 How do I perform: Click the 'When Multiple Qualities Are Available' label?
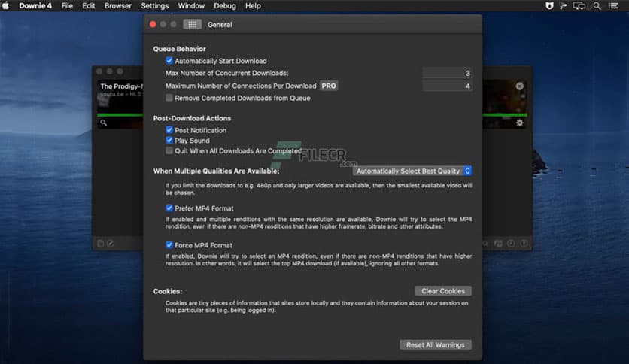216,171
